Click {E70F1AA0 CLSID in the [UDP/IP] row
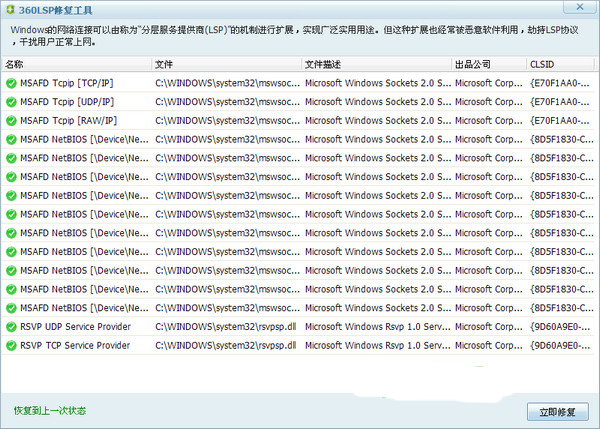 (560, 102)
